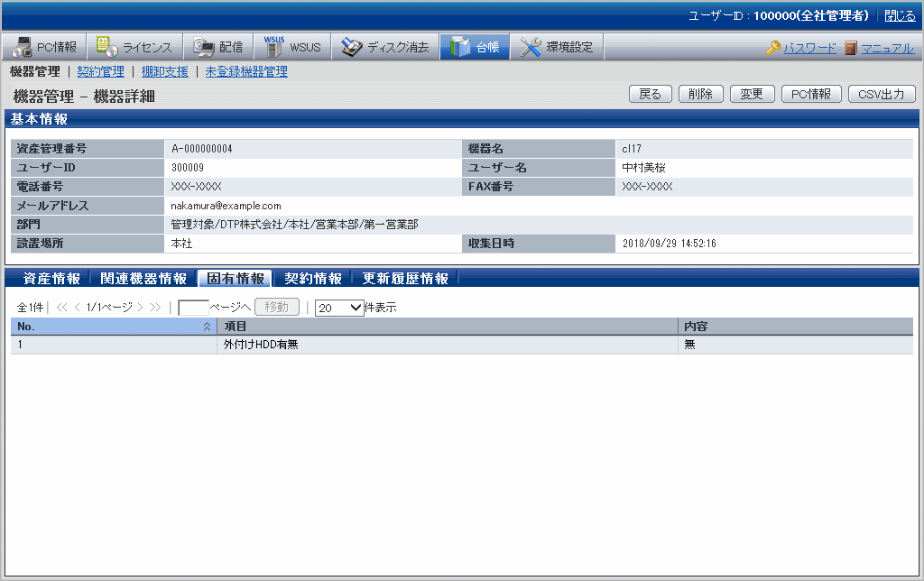Viewport: 924px width, 581px height.
Task: Switch to 契約情報 tab
Action: [x=313, y=278]
